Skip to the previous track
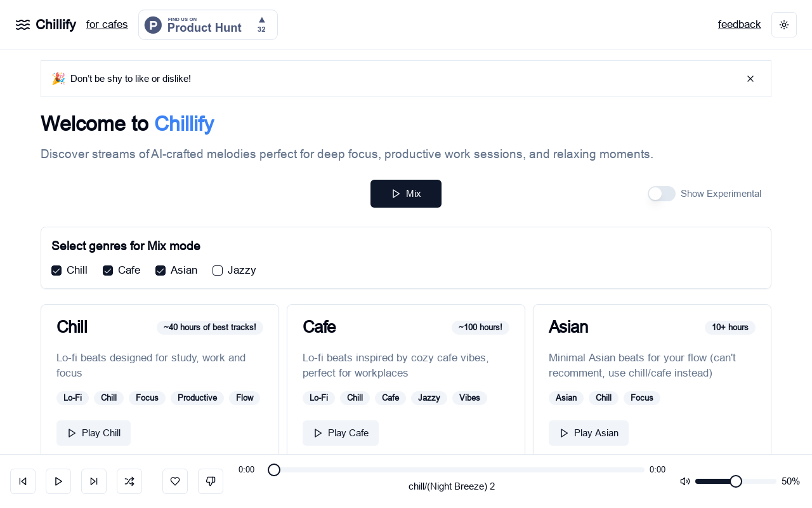Image resolution: width=812 pixels, height=508 pixels. click(23, 481)
